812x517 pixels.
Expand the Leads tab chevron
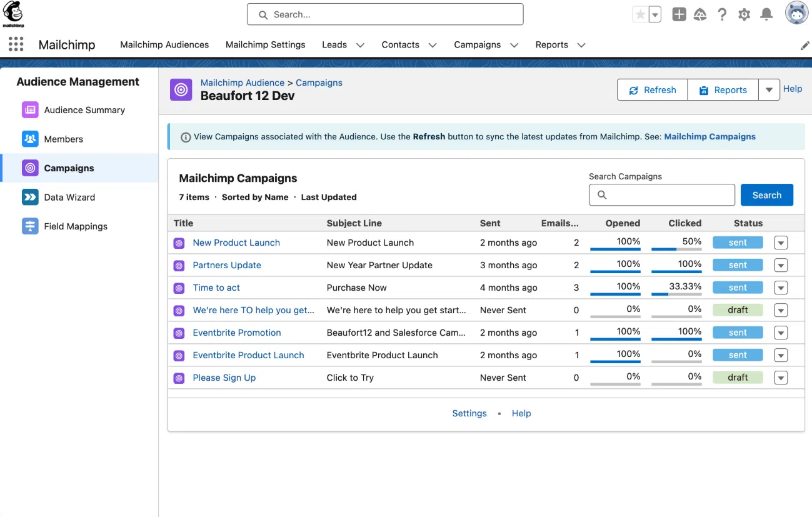(x=360, y=45)
